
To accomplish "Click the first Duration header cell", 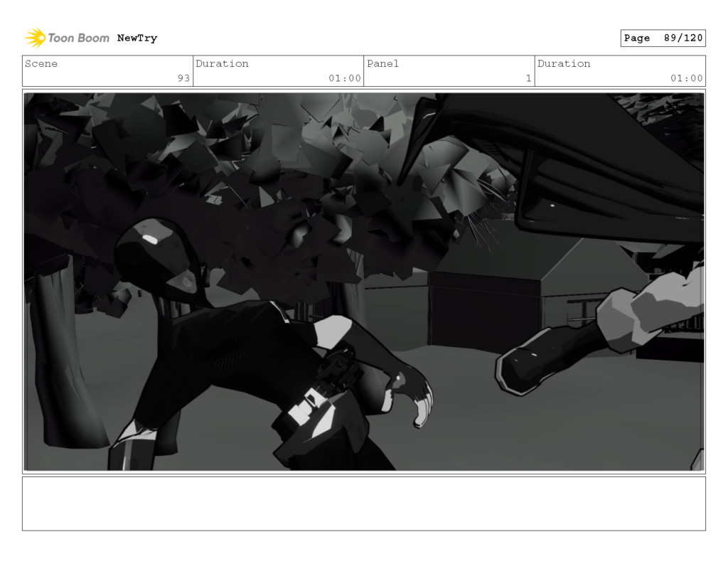I will [x=223, y=64].
